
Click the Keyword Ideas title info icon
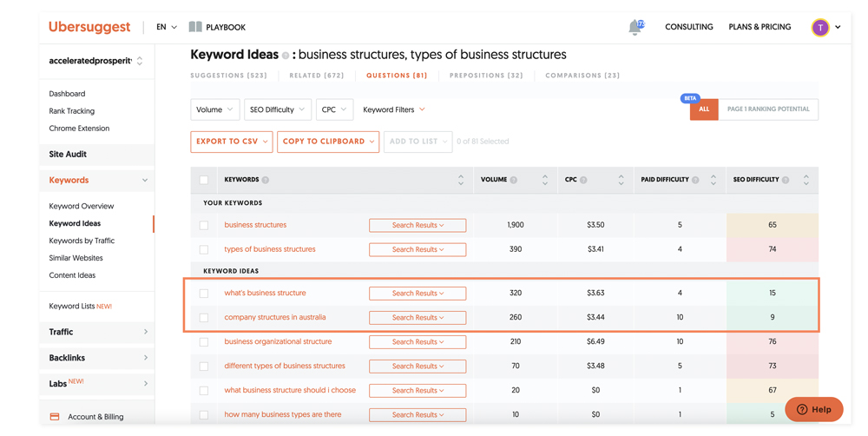point(285,56)
